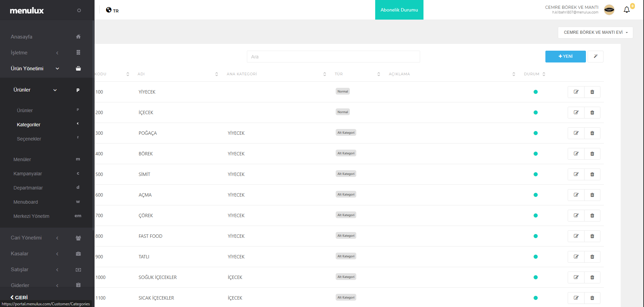
Task: Click the magic wand button beside YENİ
Action: (595, 56)
